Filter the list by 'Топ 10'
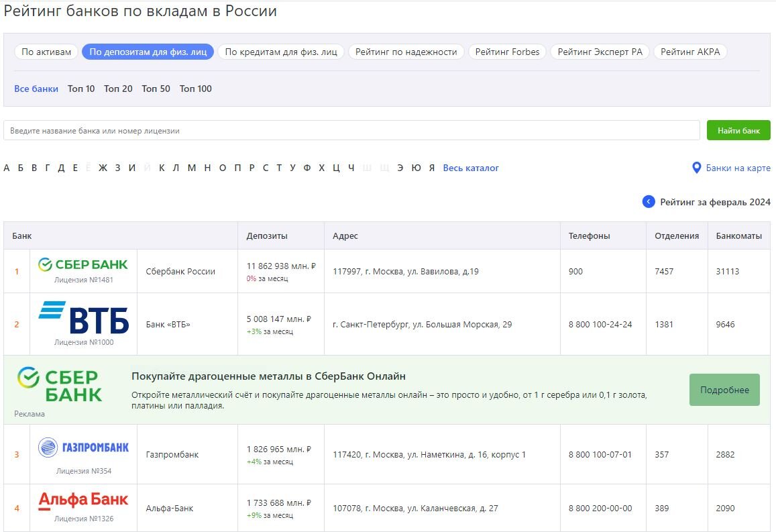This screenshot has width=776, height=532. pyautogui.click(x=81, y=89)
